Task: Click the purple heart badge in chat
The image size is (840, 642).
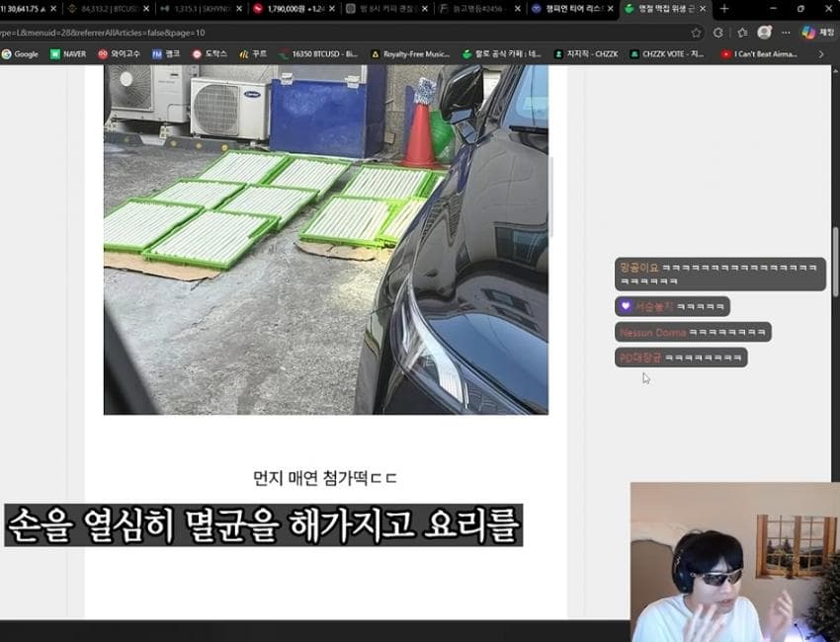Action: point(626,306)
